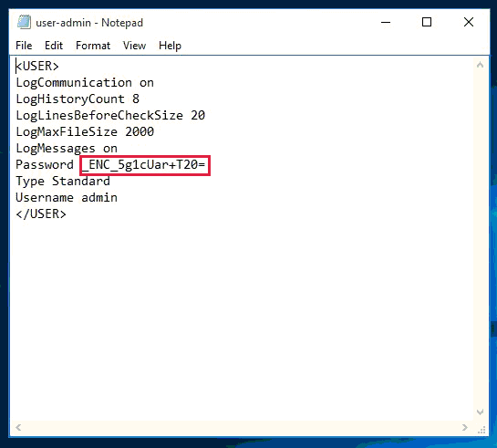Open the Edit menu
497x448 pixels.
pos(54,46)
